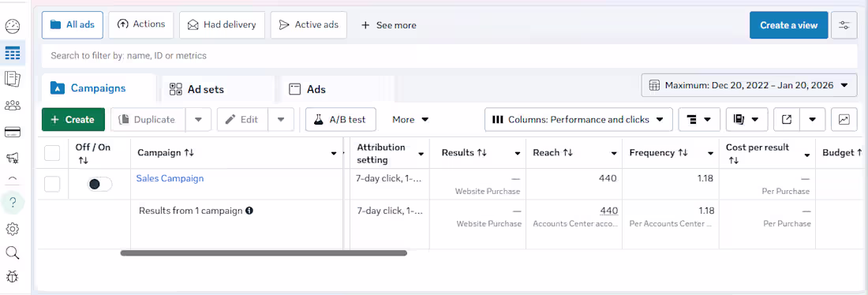
Task: Sort by Campaign column arrows
Action: (x=189, y=153)
